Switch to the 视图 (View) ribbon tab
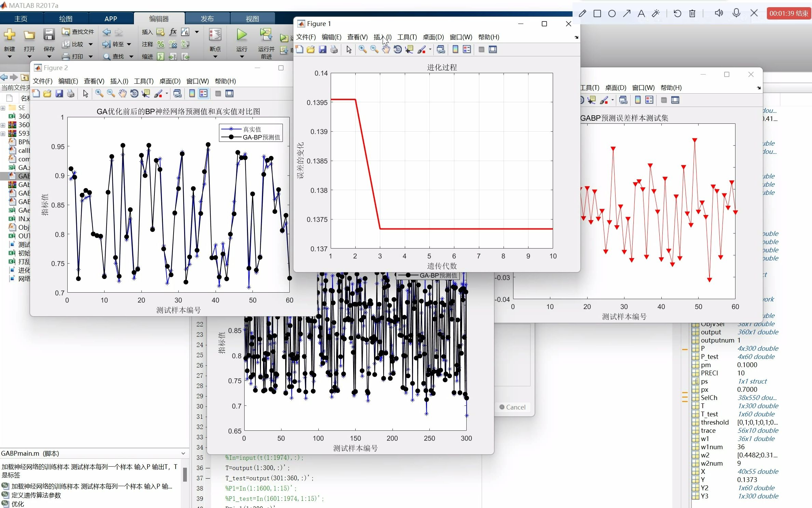The width and height of the screenshot is (812, 508). (252, 19)
